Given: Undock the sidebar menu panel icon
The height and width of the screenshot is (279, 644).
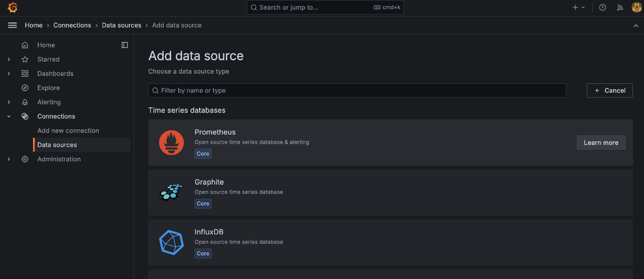Looking at the screenshot, I should click(x=125, y=45).
